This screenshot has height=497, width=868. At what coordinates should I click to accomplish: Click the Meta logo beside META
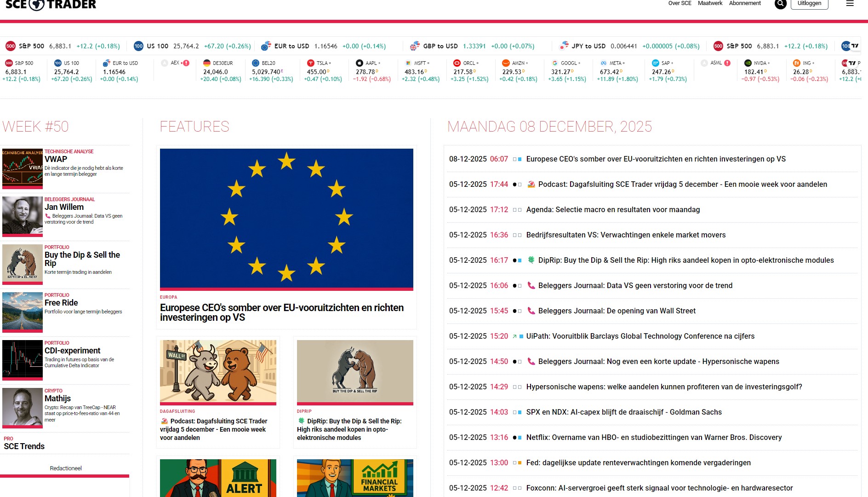coord(604,63)
